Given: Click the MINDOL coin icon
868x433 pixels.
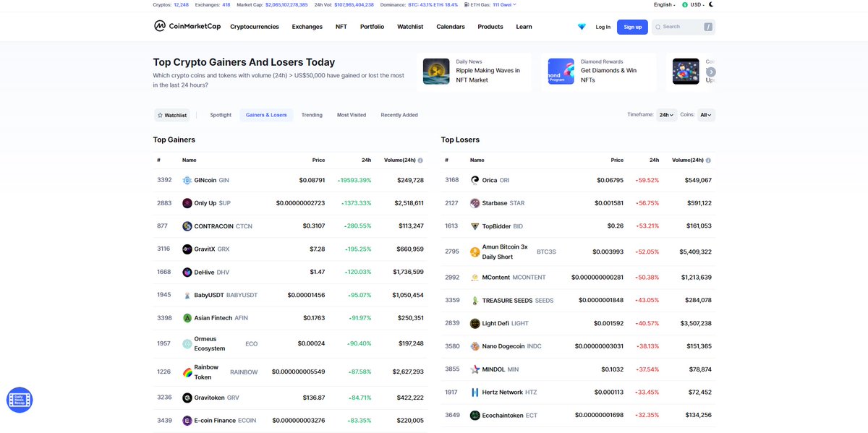Looking at the screenshot, I should pyautogui.click(x=475, y=369).
